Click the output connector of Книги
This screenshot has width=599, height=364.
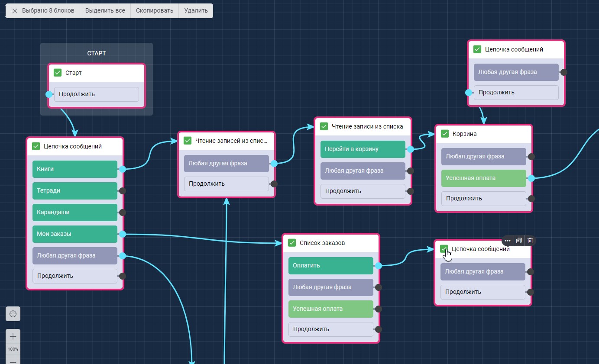point(123,169)
